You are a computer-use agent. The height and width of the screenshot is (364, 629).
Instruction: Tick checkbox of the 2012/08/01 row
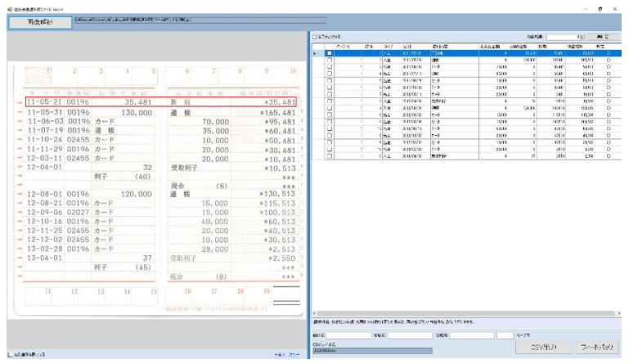coord(330,107)
